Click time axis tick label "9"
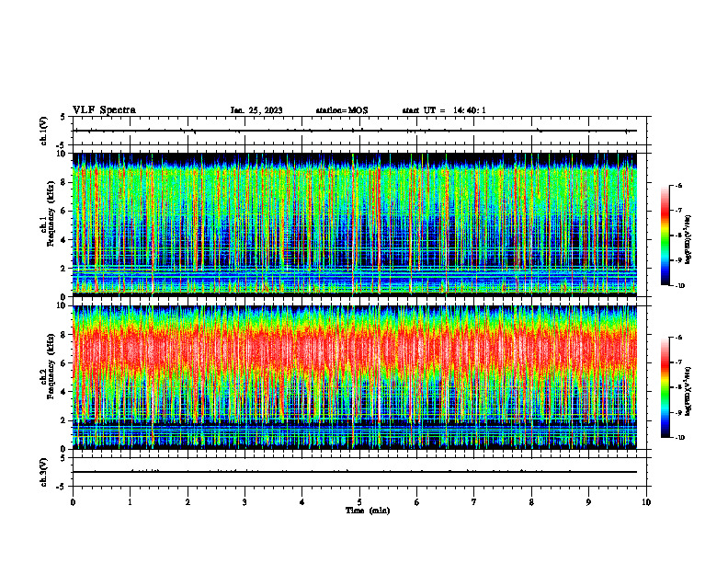The width and height of the screenshot is (728, 563). tap(588, 502)
